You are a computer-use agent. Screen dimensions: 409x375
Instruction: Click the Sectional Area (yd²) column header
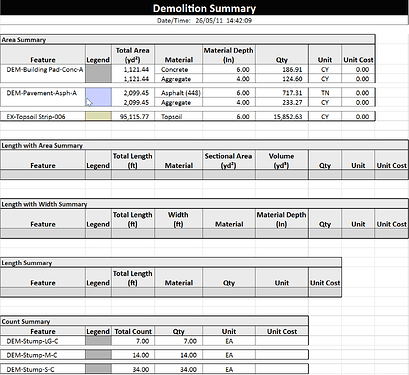tap(229, 160)
